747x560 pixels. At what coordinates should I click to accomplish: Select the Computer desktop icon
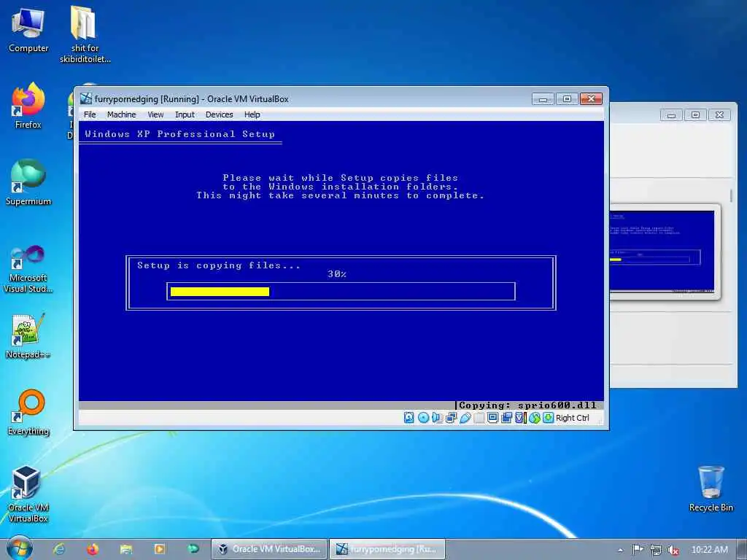[x=28, y=30]
